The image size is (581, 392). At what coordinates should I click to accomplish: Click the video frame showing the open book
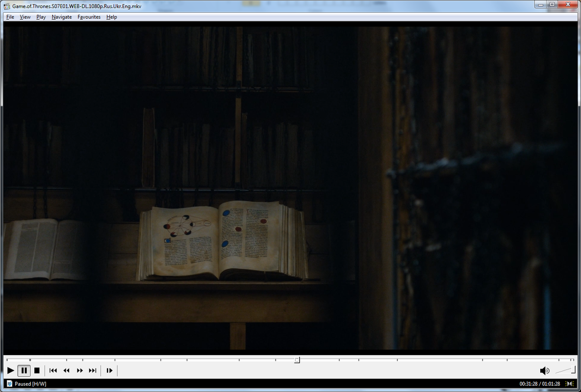click(290, 188)
